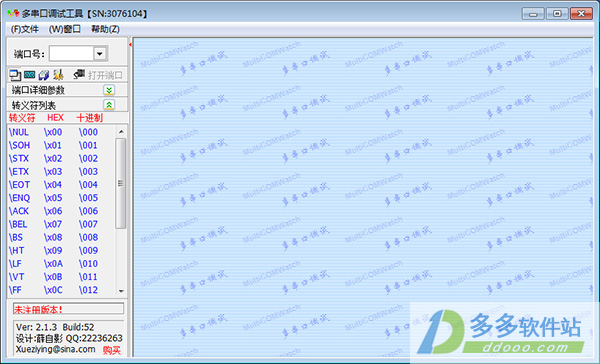Viewport: 600px width, 364px height.
Task: Click the \000 decimal value
Action: coord(88,132)
